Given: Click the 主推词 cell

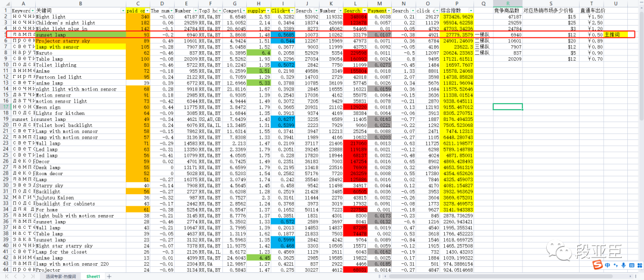Looking at the screenshot, I should click(x=615, y=35).
